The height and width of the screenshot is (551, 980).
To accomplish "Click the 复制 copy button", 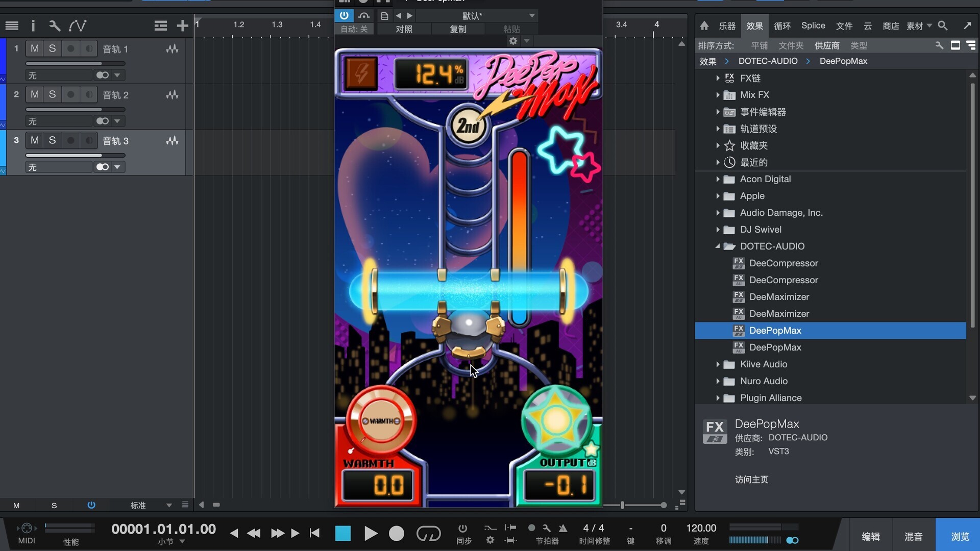I will coord(458,29).
